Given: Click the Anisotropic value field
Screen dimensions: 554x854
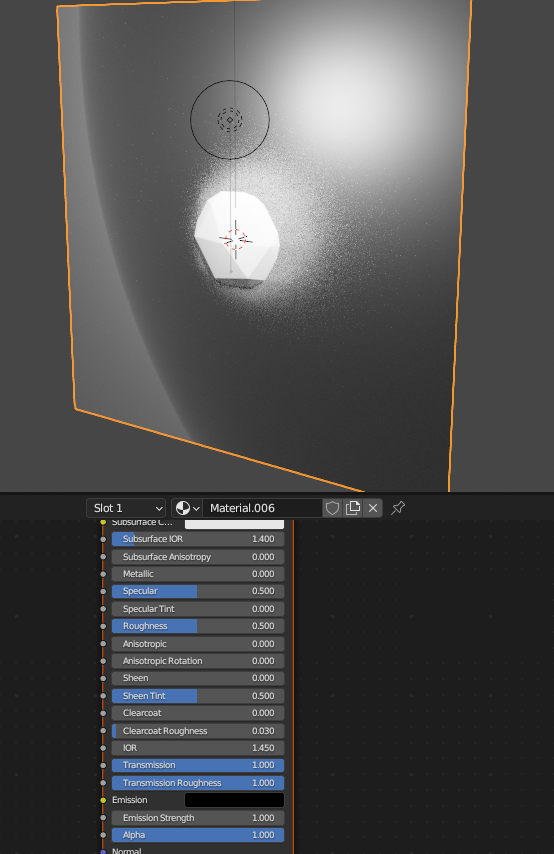Looking at the screenshot, I should coord(198,644).
